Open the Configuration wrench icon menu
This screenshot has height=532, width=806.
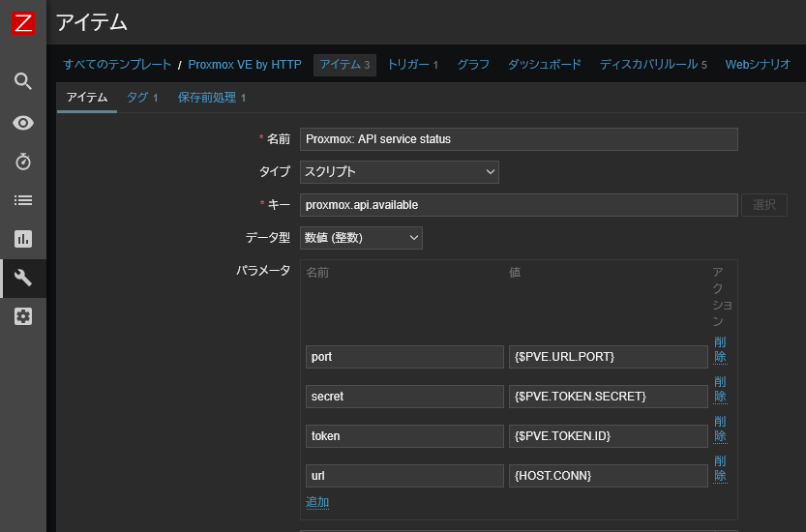tap(23, 278)
